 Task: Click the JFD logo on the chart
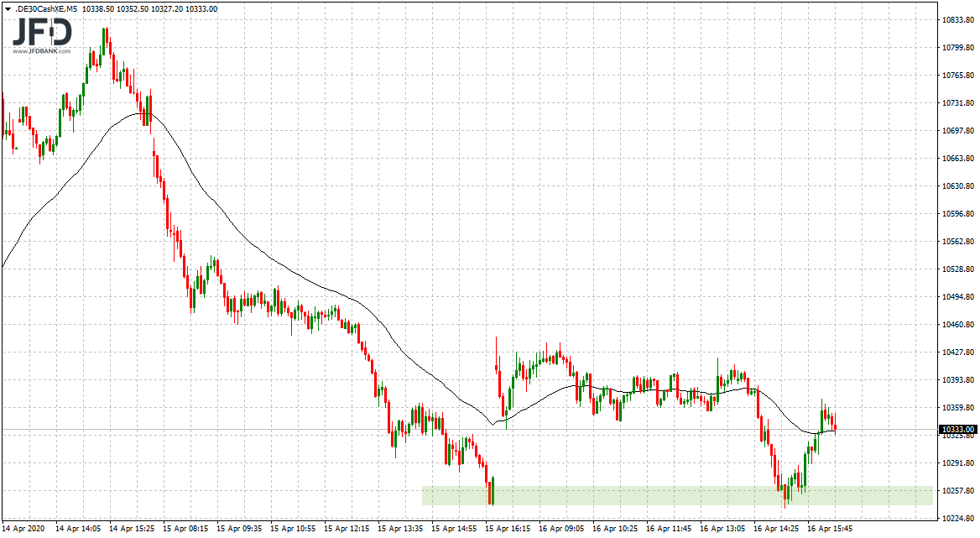click(41, 31)
